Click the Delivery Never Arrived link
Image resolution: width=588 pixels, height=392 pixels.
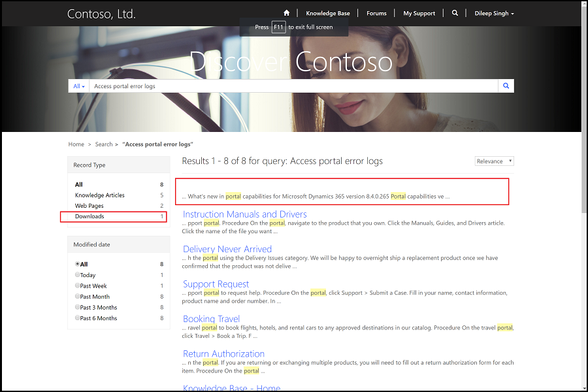227,249
